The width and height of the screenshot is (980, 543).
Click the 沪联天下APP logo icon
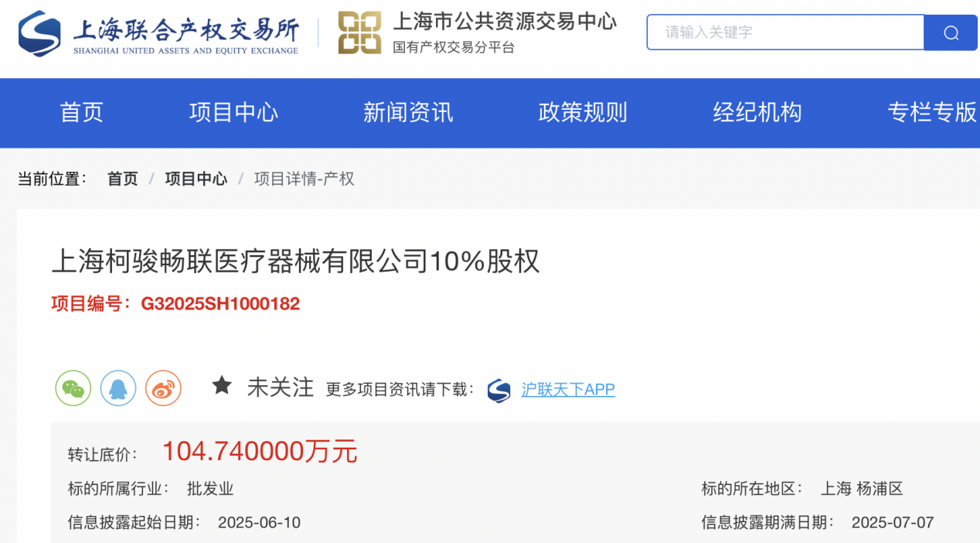[x=499, y=390]
